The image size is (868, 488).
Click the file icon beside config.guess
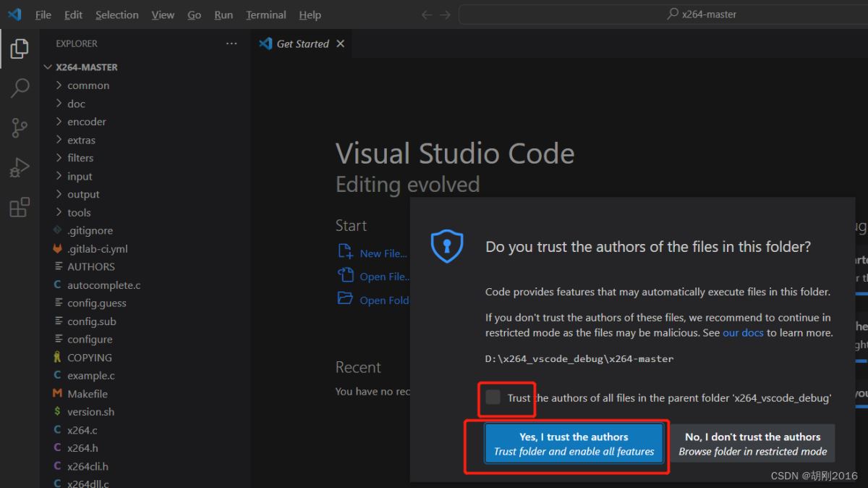pyautogui.click(x=58, y=303)
